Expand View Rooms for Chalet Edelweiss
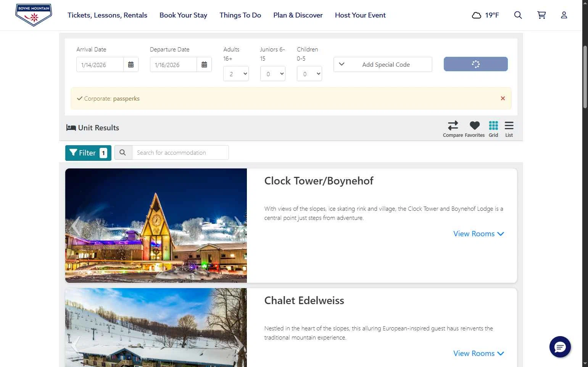588x367 pixels. (x=478, y=353)
